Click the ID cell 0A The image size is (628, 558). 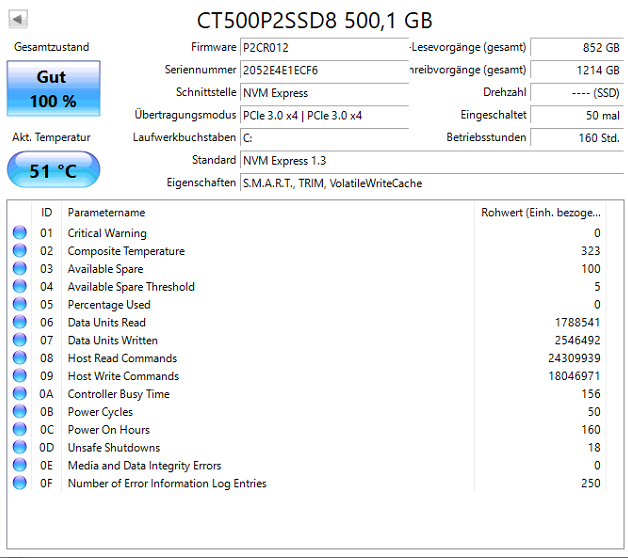click(46, 394)
